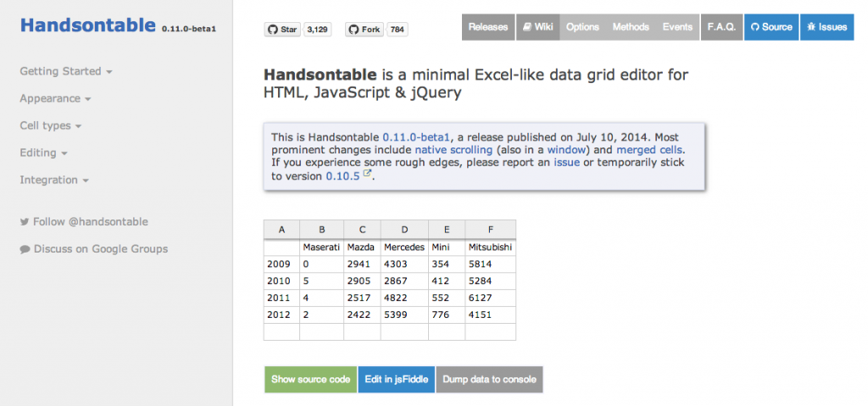868x406 pixels.
Task: Go to Events documentation
Action: [677, 27]
